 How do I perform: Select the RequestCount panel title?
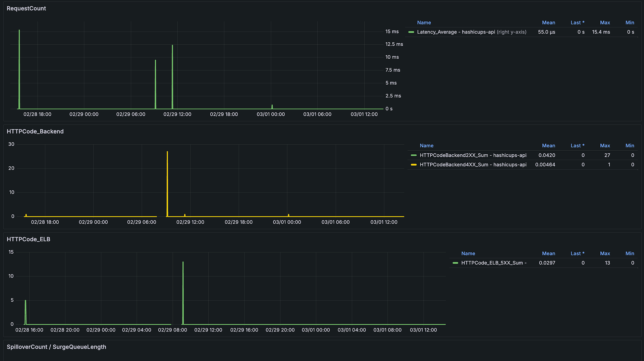pos(26,8)
